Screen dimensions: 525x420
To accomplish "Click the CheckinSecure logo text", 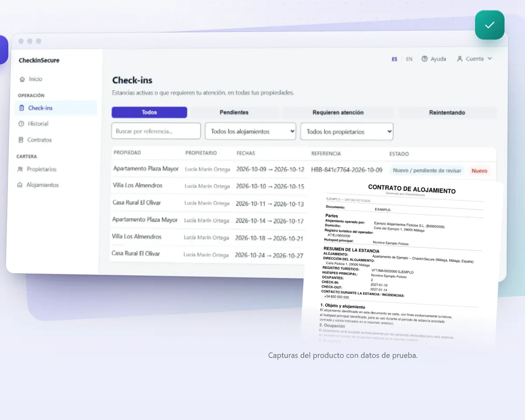I will [x=39, y=60].
